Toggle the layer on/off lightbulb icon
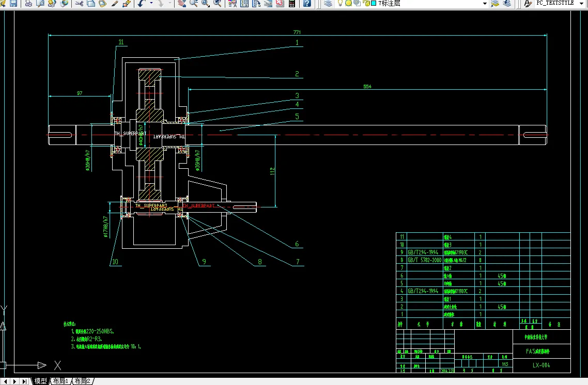588x385 pixels. [x=340, y=4]
